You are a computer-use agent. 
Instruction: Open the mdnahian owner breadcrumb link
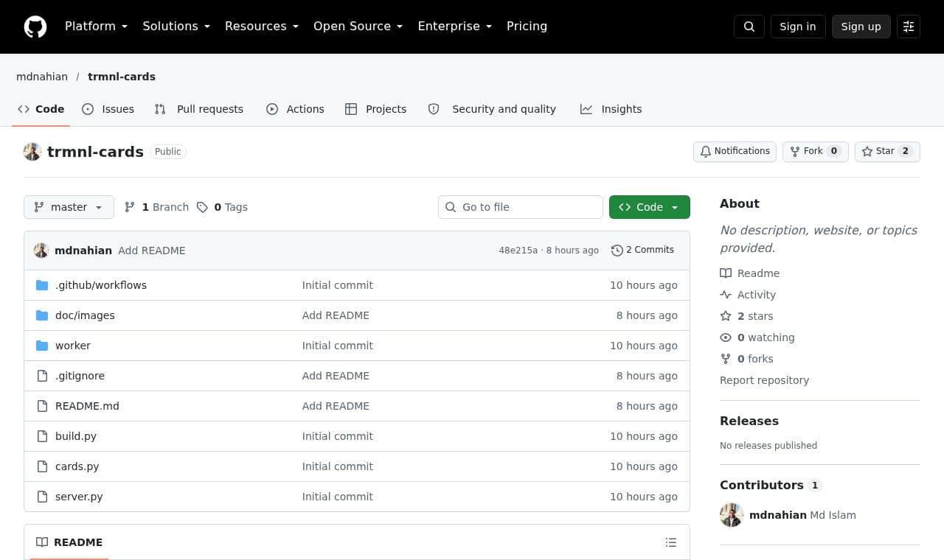42,77
